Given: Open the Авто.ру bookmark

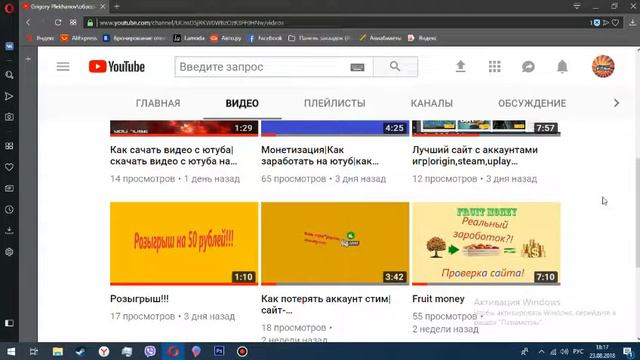Looking at the screenshot, I should pyautogui.click(x=226, y=38).
